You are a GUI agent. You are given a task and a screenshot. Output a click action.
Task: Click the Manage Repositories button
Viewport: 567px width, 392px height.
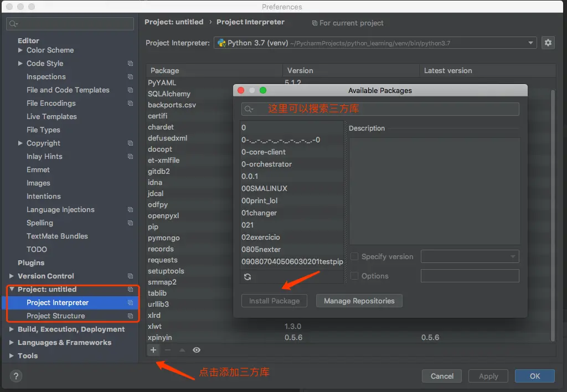(359, 301)
